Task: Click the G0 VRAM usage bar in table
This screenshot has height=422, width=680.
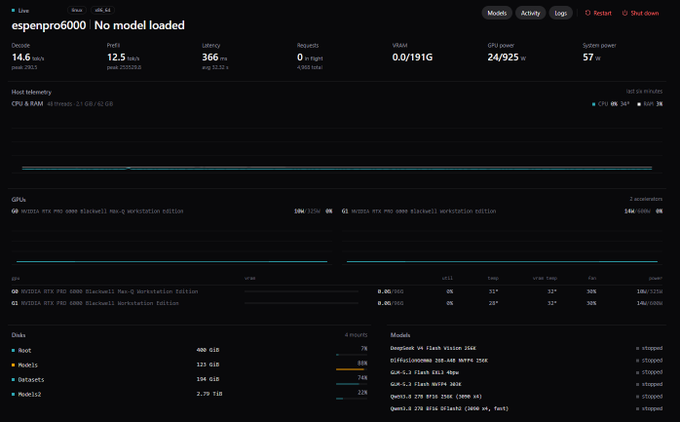Action: [301, 291]
